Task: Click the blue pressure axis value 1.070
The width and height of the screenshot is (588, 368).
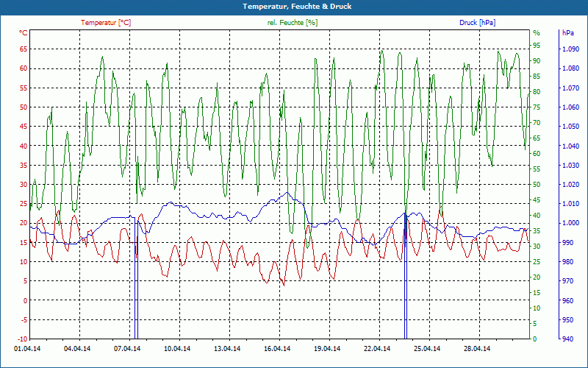Action: (570, 88)
